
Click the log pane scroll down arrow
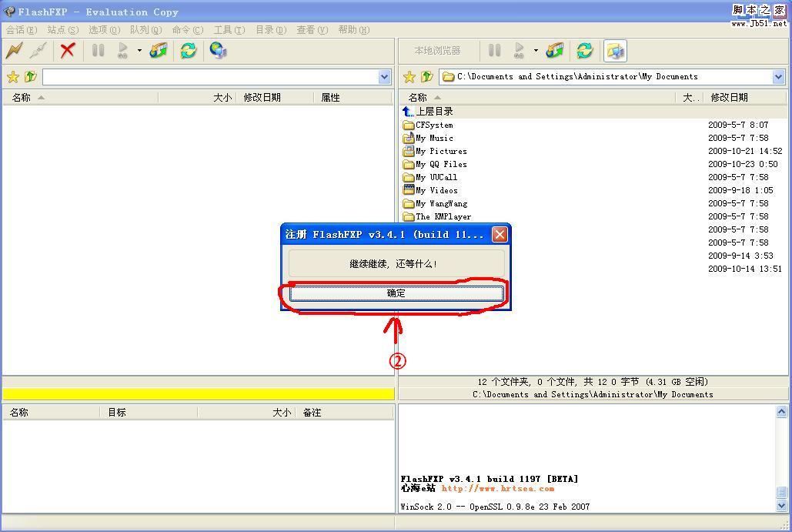(x=782, y=506)
